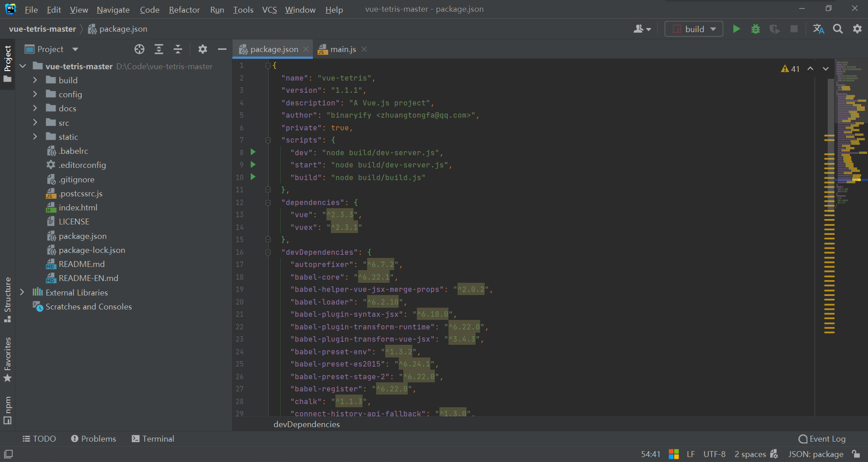
Task: Run the 'start' script gutter arrow
Action: click(x=253, y=164)
